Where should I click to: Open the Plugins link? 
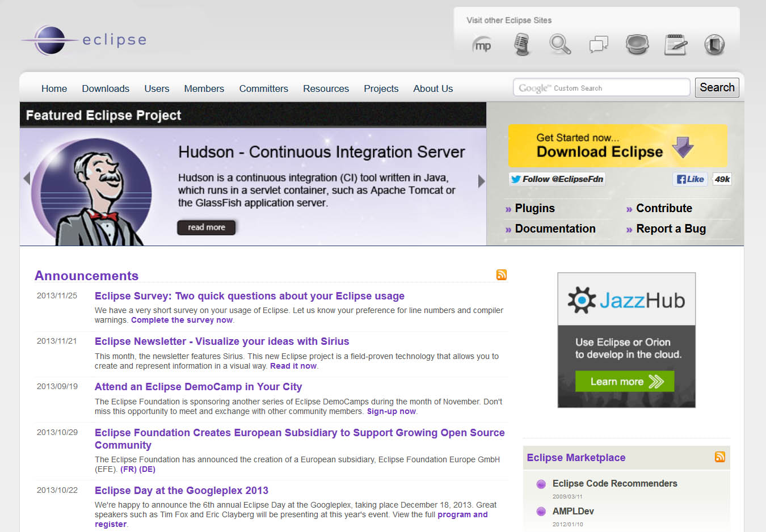coord(534,208)
